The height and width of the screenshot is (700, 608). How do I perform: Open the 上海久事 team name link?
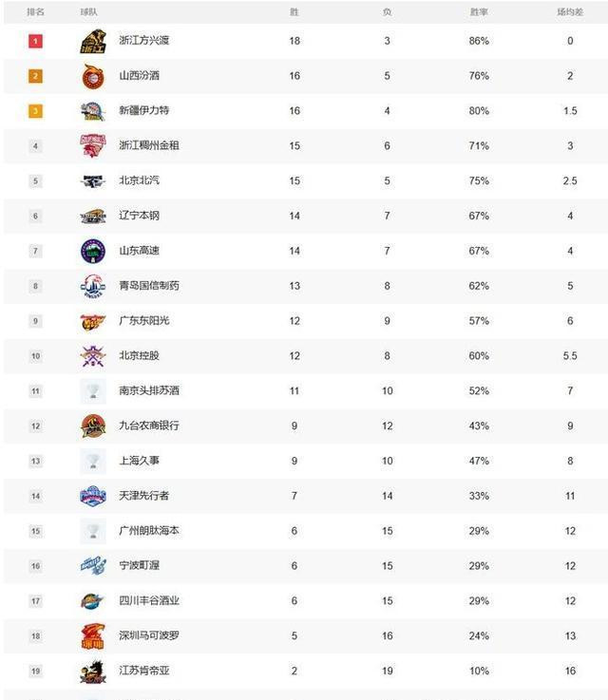click(140, 461)
